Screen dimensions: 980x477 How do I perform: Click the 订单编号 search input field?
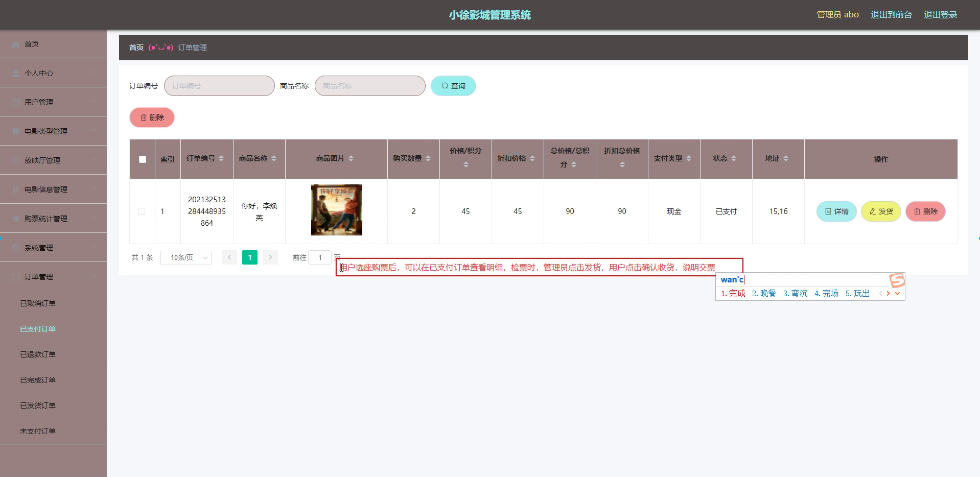point(219,86)
